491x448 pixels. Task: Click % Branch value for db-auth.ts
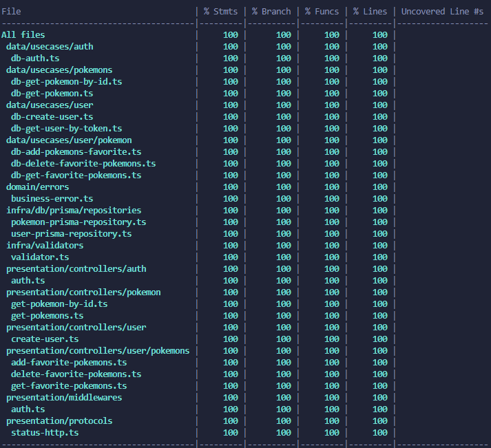284,58
